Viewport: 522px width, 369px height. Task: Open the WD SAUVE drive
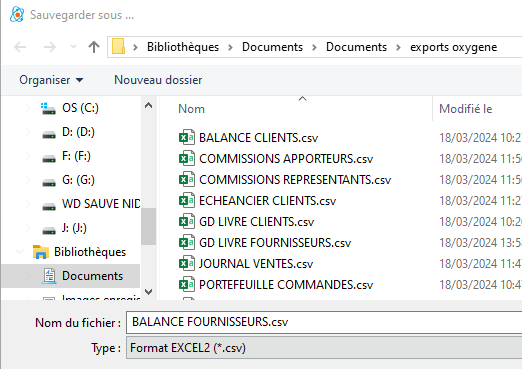[x=101, y=204]
